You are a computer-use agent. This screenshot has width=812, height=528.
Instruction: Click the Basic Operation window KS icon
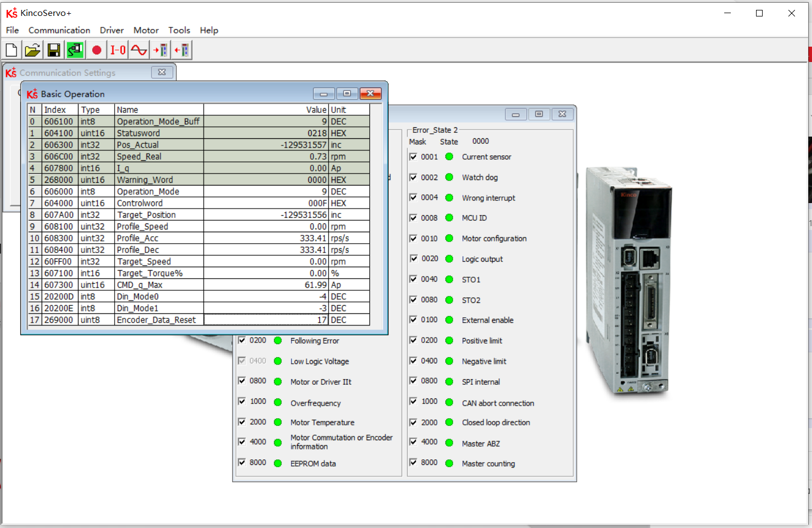[x=32, y=94]
